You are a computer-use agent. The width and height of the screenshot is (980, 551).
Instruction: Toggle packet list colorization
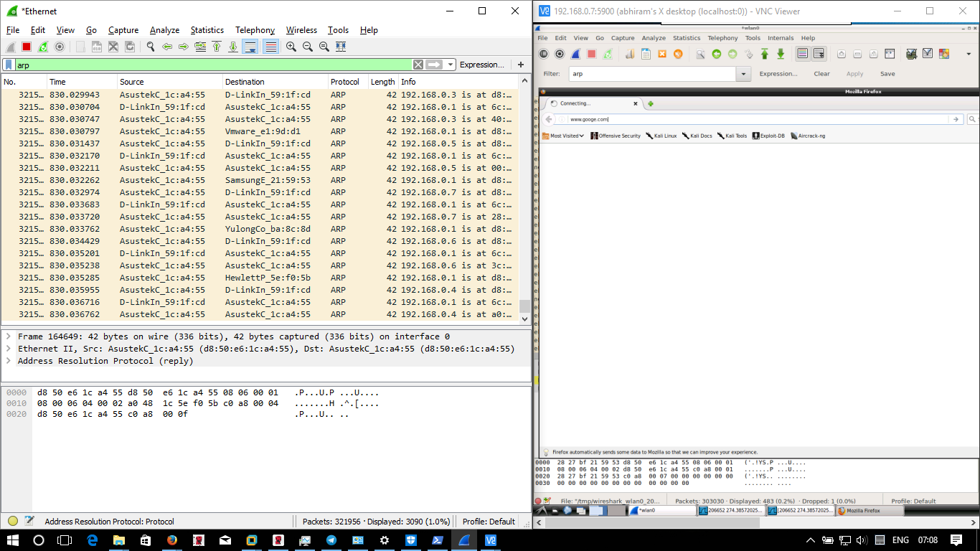point(270,47)
